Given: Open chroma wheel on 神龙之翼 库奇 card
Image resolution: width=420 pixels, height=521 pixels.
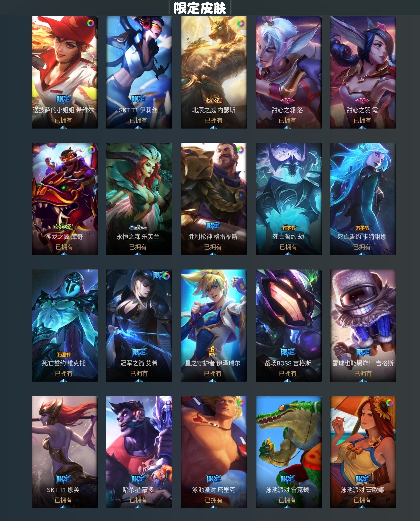Looking at the screenshot, I should click(91, 150).
